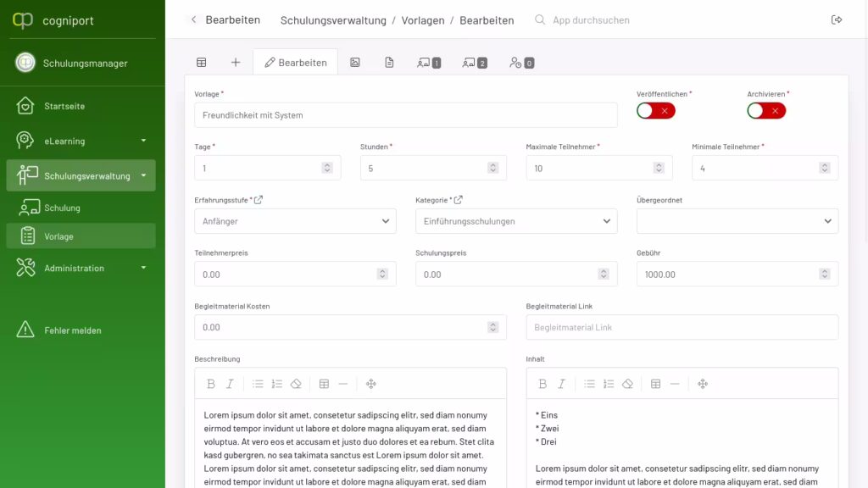
Task: Click Fehler melden link
Action: [72, 330]
